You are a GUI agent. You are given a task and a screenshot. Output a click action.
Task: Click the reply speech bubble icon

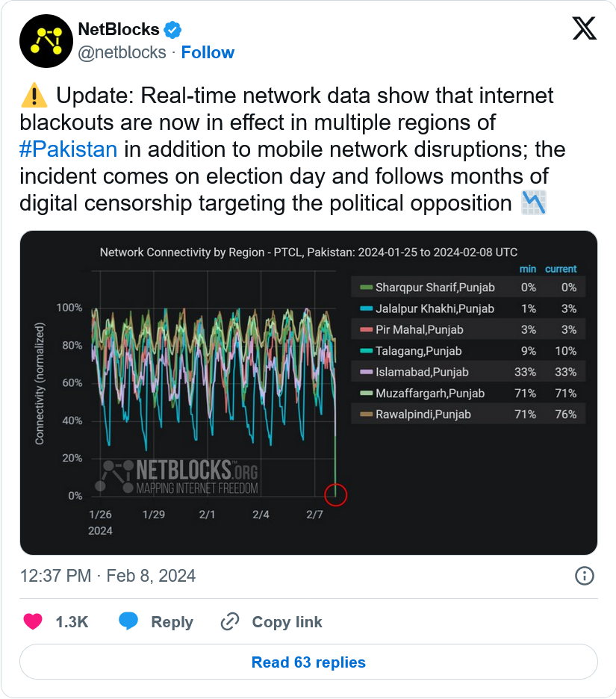(x=128, y=621)
